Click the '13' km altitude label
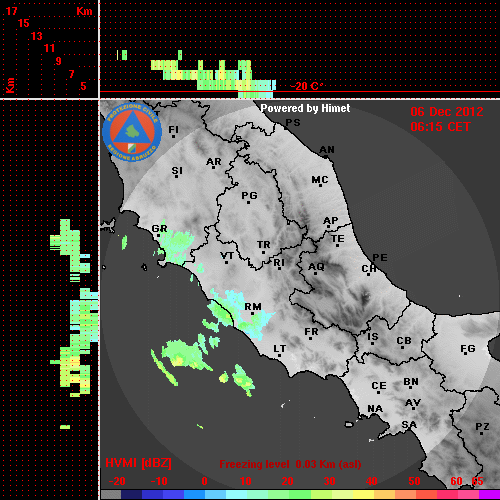 (37, 36)
